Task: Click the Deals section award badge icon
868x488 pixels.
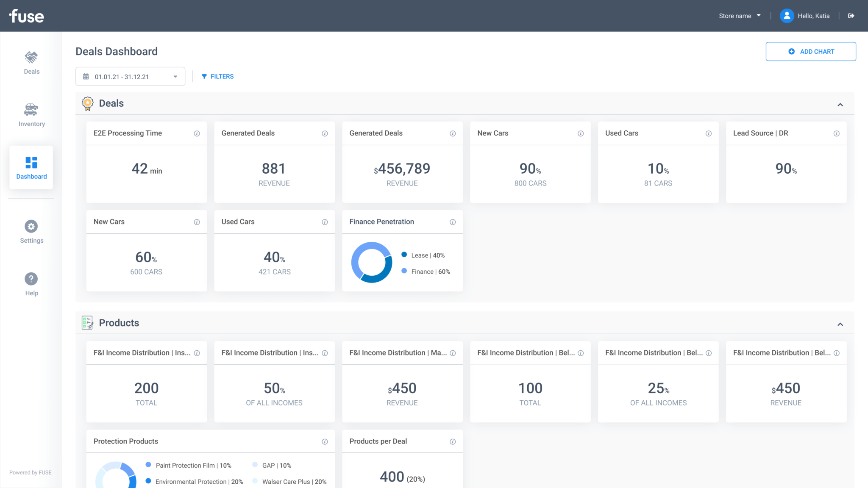Action: [x=87, y=103]
